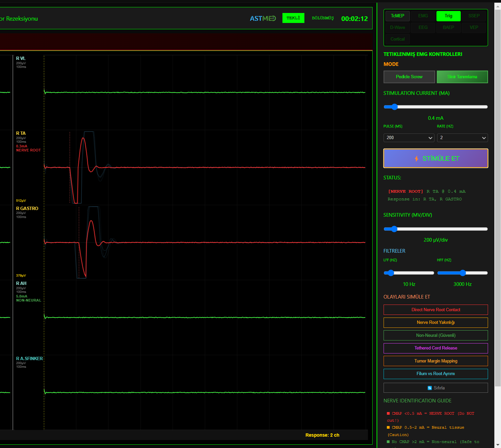Viewport: 501px width, 448px height.
Task: Click the Sıfırla reset icon button
Action: point(435,388)
